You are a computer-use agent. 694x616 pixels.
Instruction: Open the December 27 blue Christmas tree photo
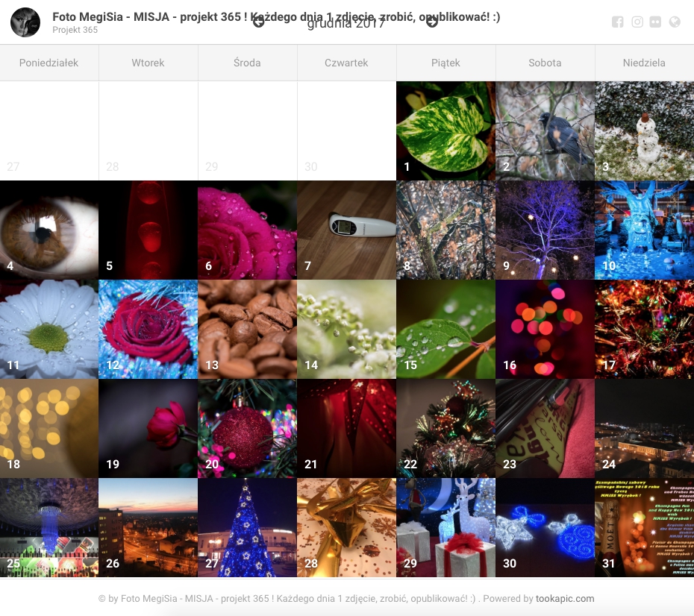point(247,527)
